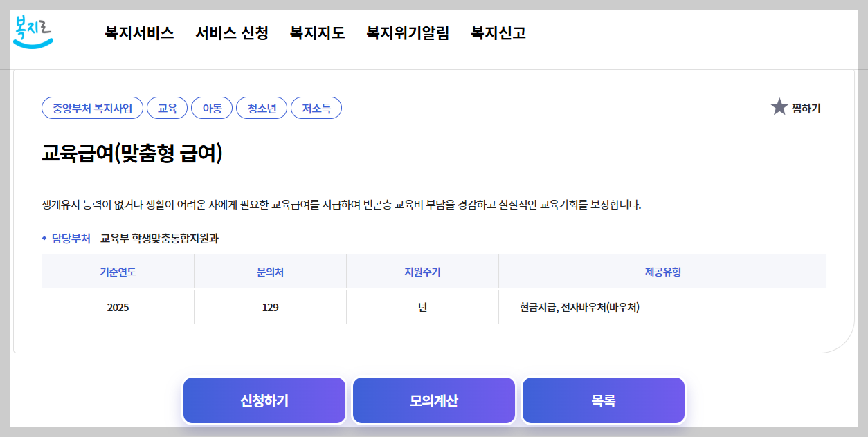
Task: Click the 제공유형 column header
Action: [662, 270]
